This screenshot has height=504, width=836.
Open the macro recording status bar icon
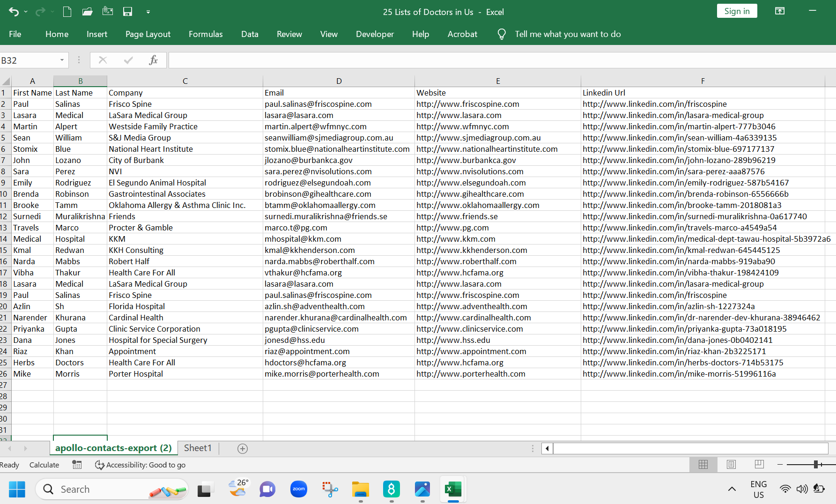[77, 465]
